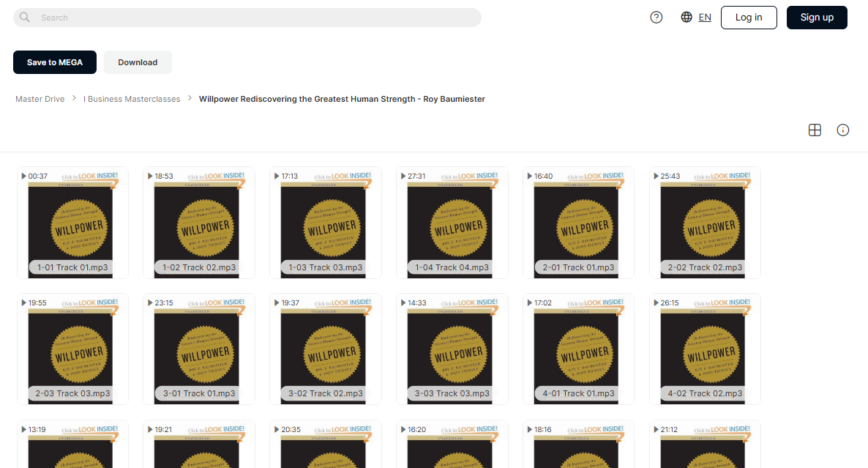
Task: Click the Sign up button
Action: pos(817,17)
